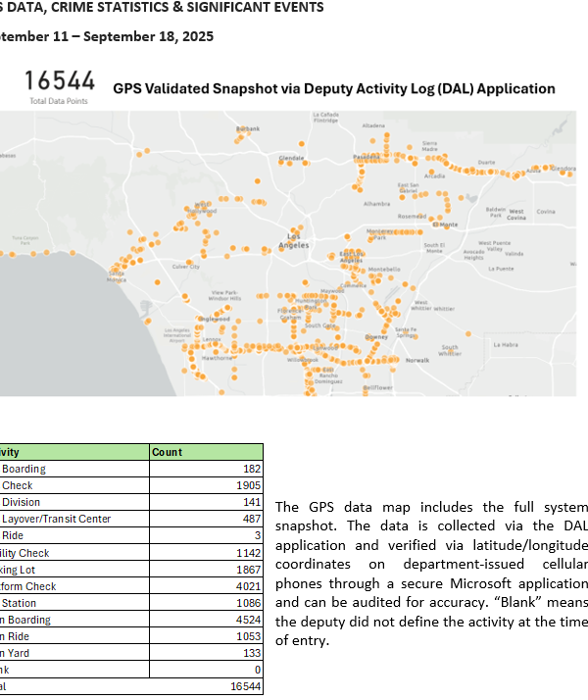This screenshot has width=588, height=700.
Task: Click the large 16544 number above the map
Action: click(60, 81)
